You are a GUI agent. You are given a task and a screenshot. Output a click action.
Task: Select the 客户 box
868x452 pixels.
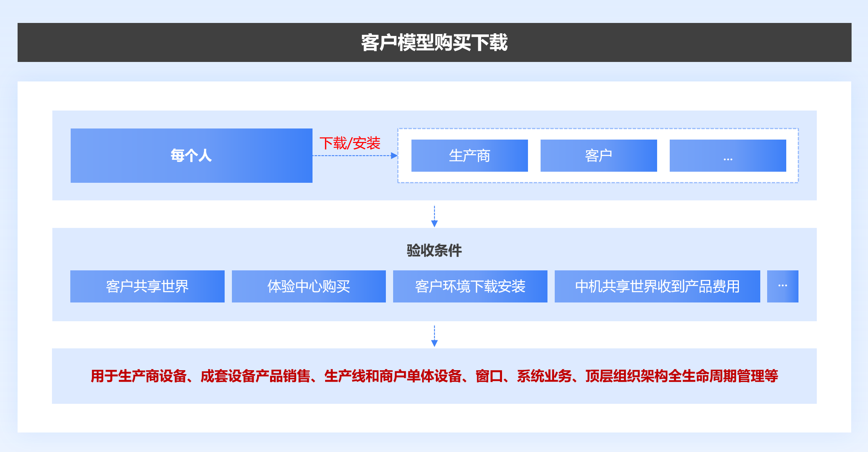[598, 156]
